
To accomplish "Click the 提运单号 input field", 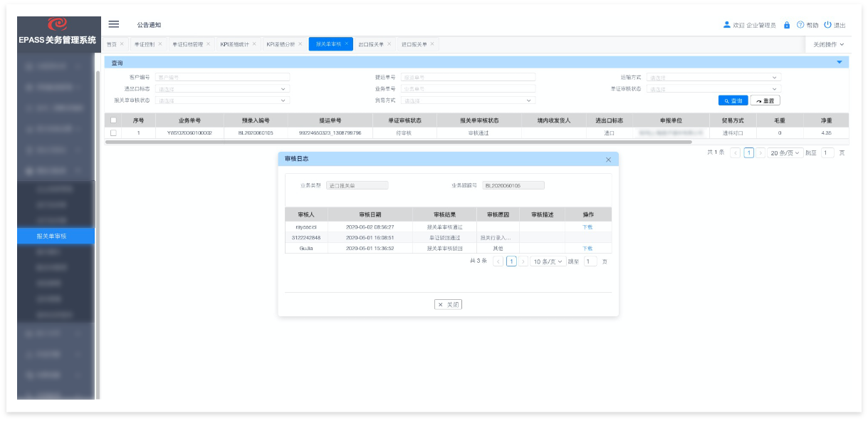I will [468, 78].
